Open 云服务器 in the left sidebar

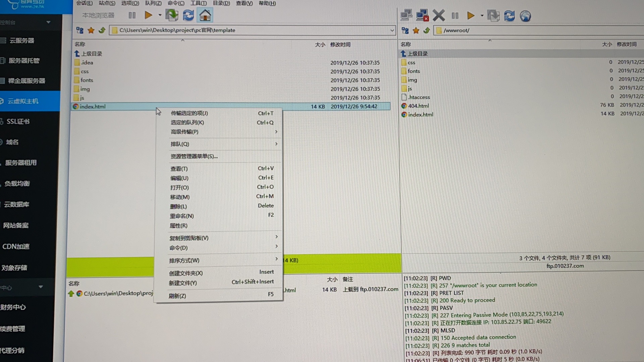click(21, 41)
